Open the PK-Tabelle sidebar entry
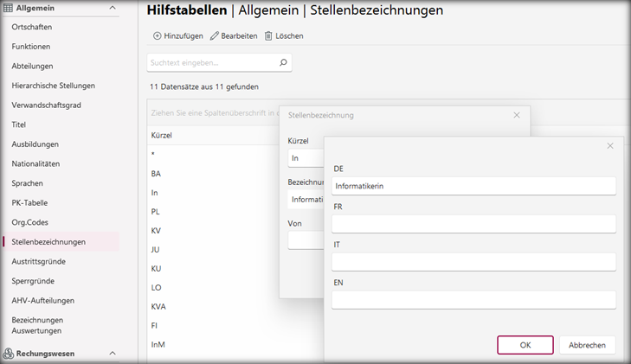The image size is (631, 364). point(30,202)
